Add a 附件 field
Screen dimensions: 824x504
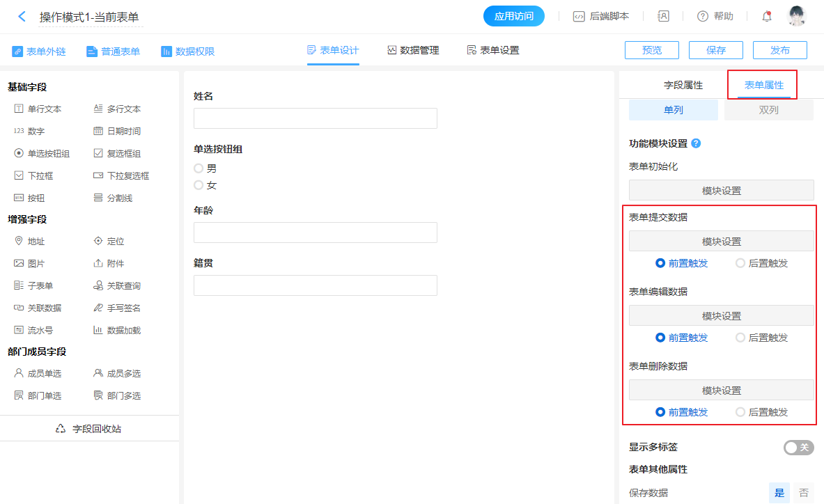(109, 263)
